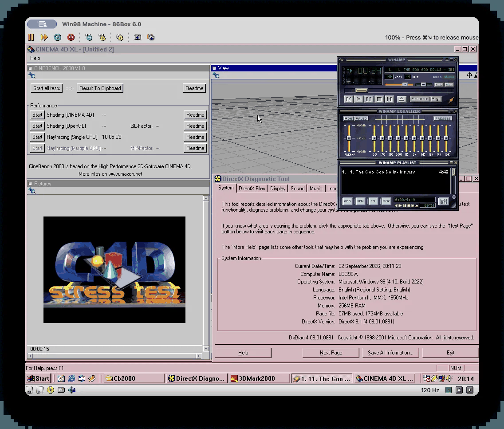Click Winamp stop button
The height and width of the screenshot is (429, 504).
point(379,99)
